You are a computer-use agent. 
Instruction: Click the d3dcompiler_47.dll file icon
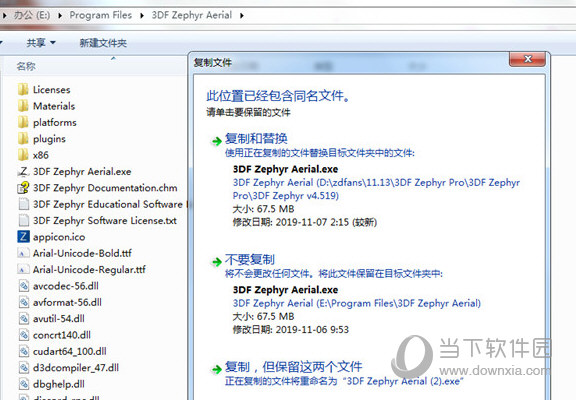pos(24,368)
